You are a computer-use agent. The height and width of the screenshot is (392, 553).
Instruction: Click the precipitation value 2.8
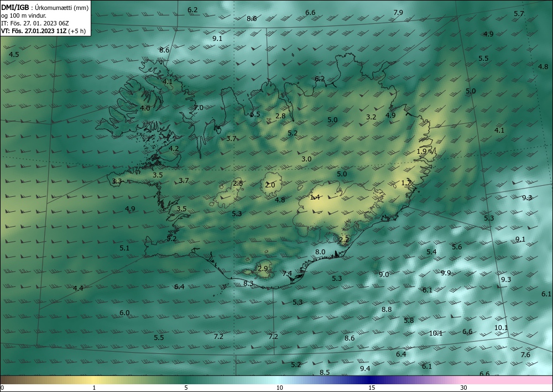pos(280,116)
